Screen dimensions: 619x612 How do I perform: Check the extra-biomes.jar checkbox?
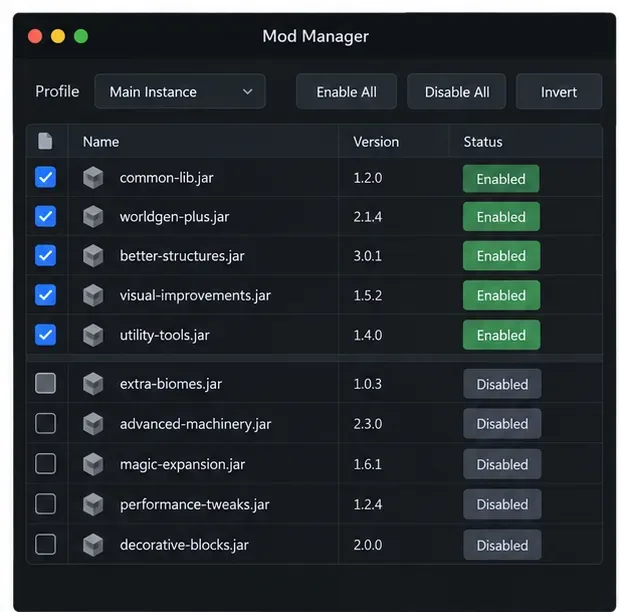45,383
